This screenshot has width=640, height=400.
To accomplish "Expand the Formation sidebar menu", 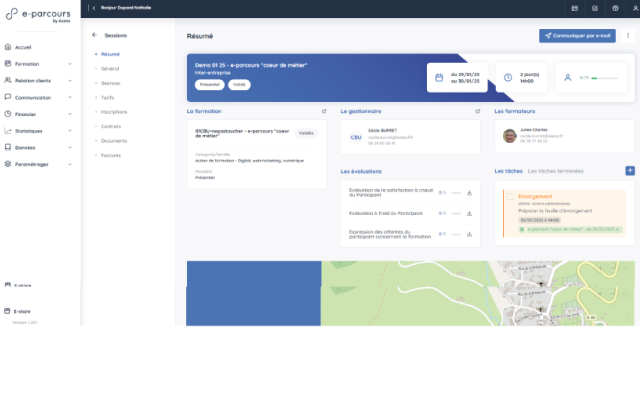I will tap(70, 64).
